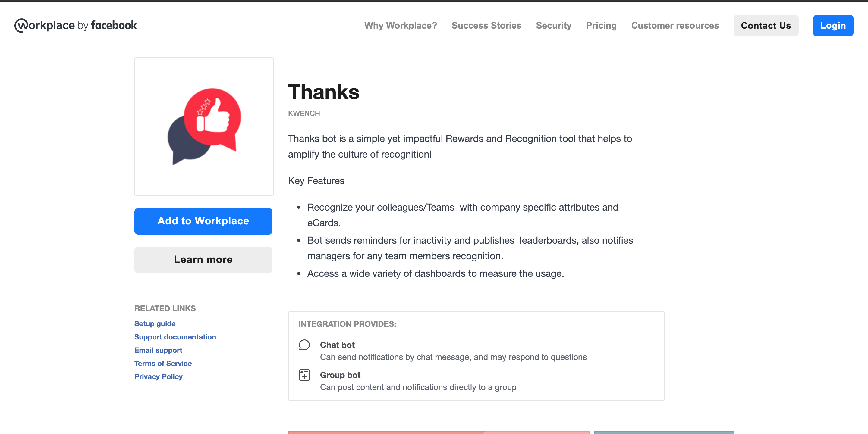Open the Terms of Service link

tap(163, 363)
